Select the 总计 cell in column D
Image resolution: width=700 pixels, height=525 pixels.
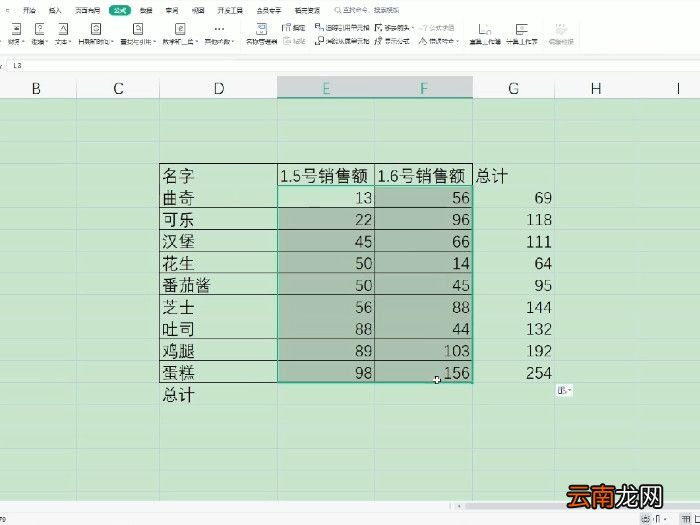click(x=218, y=394)
